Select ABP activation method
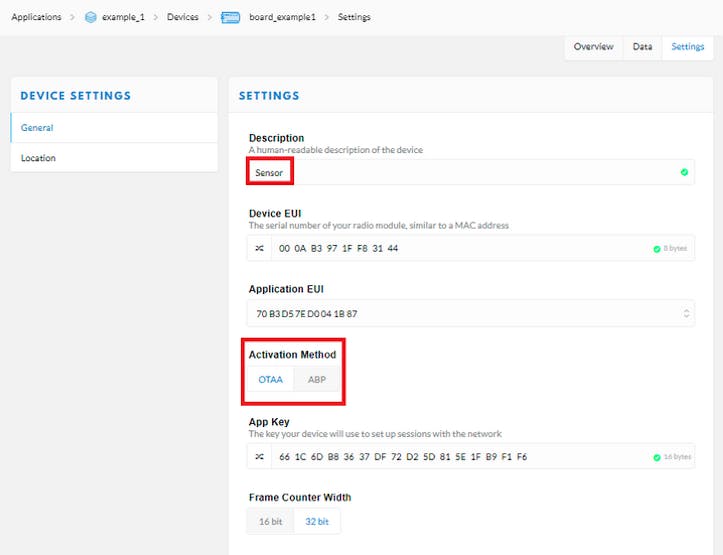The width and height of the screenshot is (723, 555). [317, 379]
